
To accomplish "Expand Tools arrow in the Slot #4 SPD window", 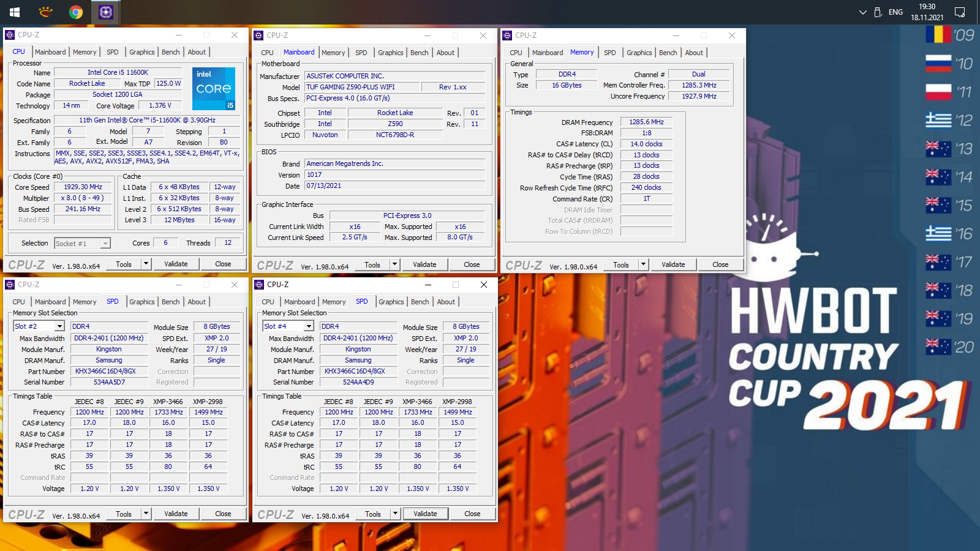I will click(x=395, y=514).
